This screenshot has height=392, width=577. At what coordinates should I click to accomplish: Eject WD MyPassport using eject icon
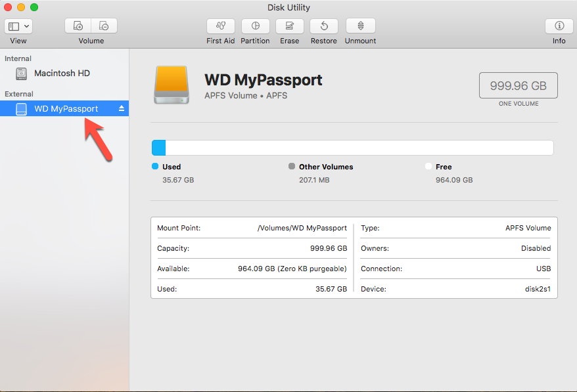tap(122, 108)
